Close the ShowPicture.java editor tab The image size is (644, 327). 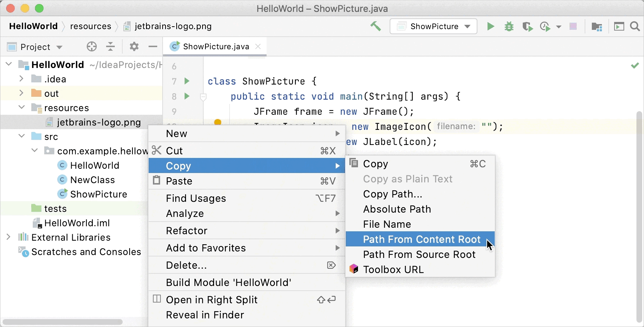tap(258, 46)
